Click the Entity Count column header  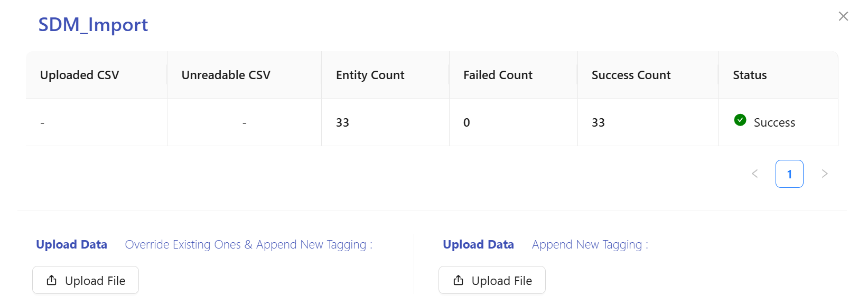370,75
